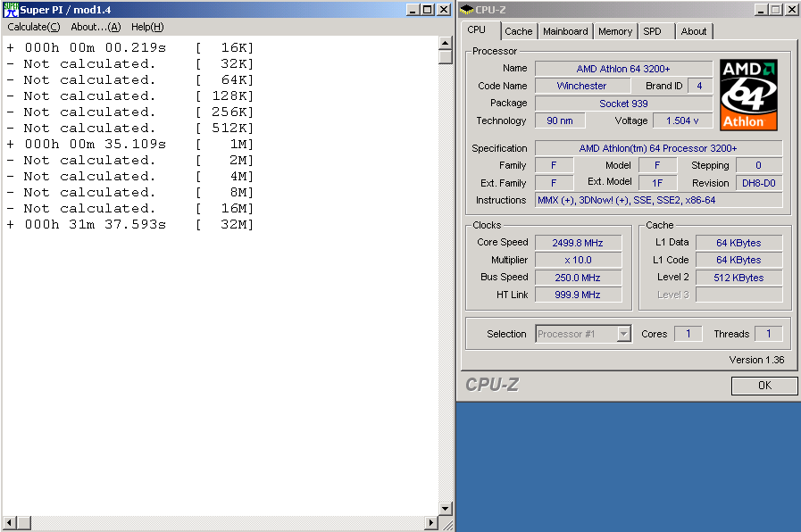
Task: Click the Super PI window resize grip
Action: (447, 524)
